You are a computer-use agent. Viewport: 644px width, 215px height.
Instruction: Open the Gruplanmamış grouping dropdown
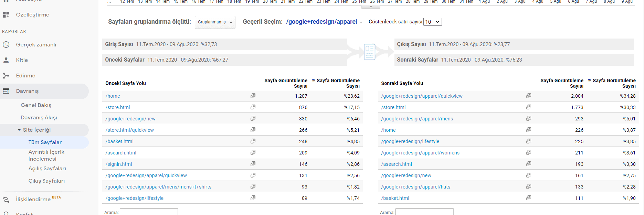tap(215, 22)
